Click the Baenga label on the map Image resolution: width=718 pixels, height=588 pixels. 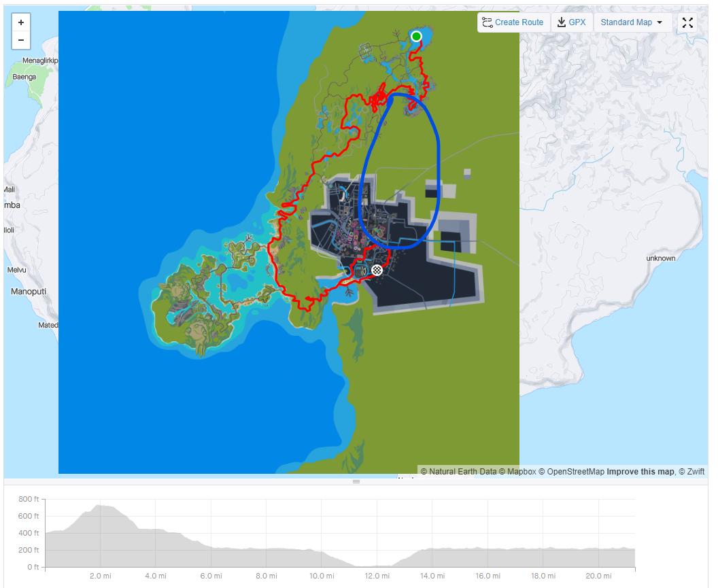click(x=24, y=77)
